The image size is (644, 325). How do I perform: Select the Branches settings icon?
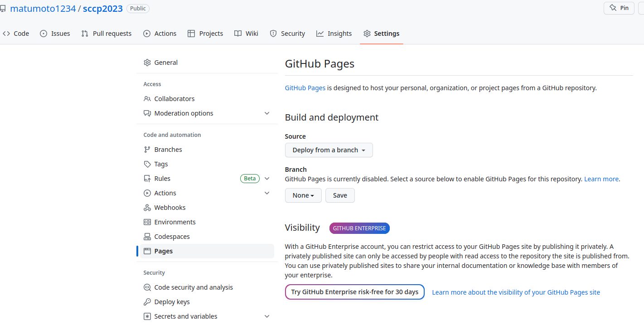pyautogui.click(x=147, y=149)
